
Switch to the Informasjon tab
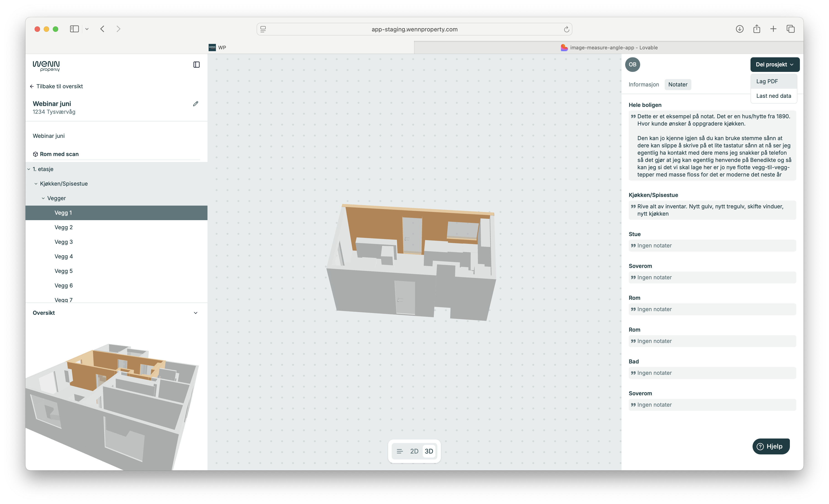643,84
